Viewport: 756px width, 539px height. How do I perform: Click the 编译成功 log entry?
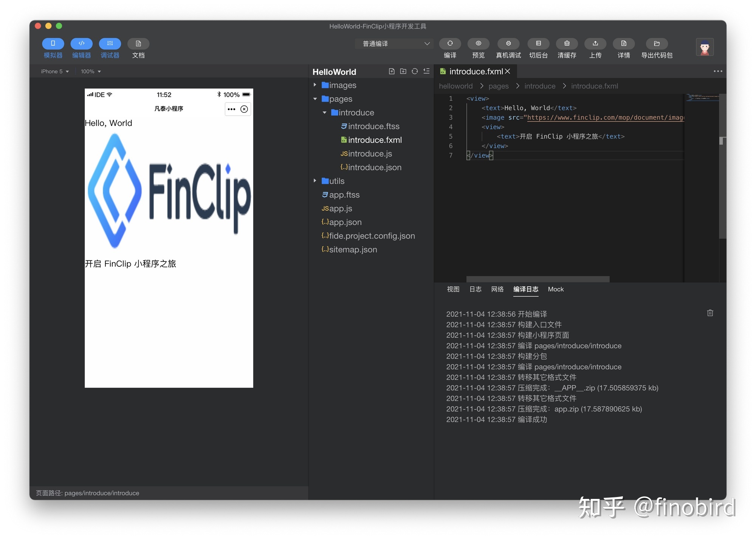[x=496, y=419]
